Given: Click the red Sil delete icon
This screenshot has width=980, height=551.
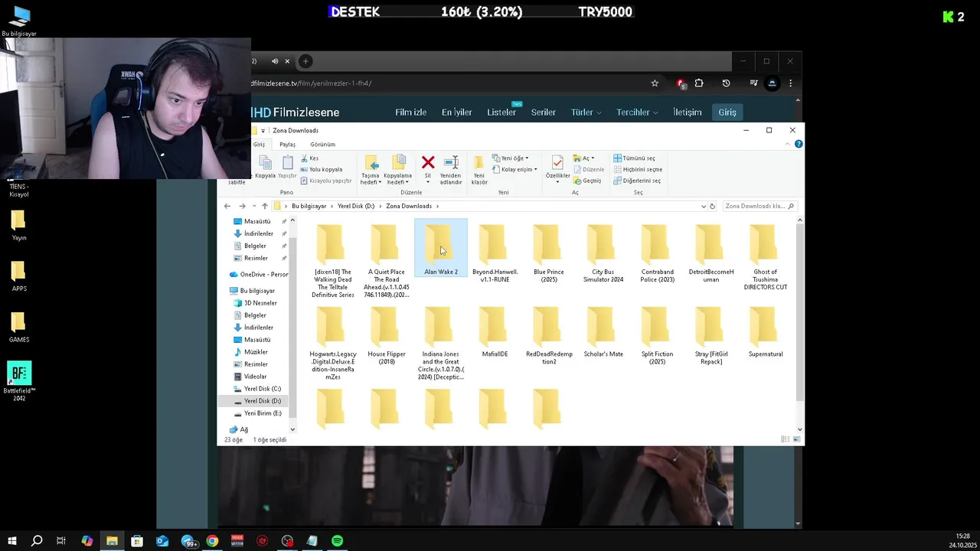Looking at the screenshot, I should pyautogui.click(x=428, y=162).
